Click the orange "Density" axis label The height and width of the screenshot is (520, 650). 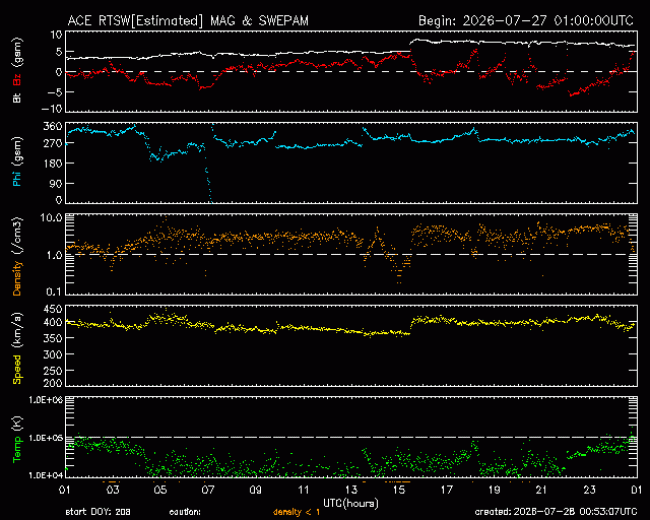[17, 278]
